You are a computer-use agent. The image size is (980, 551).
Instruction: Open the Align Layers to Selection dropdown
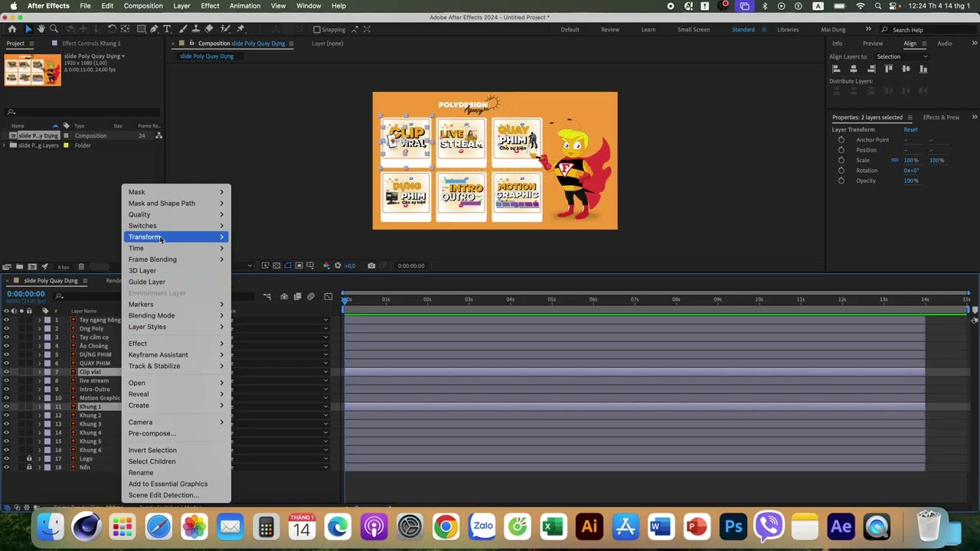[902, 57]
